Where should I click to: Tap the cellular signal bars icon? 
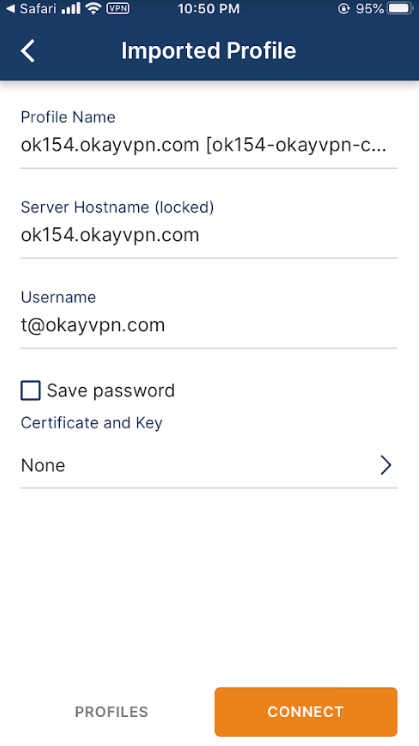[71, 9]
